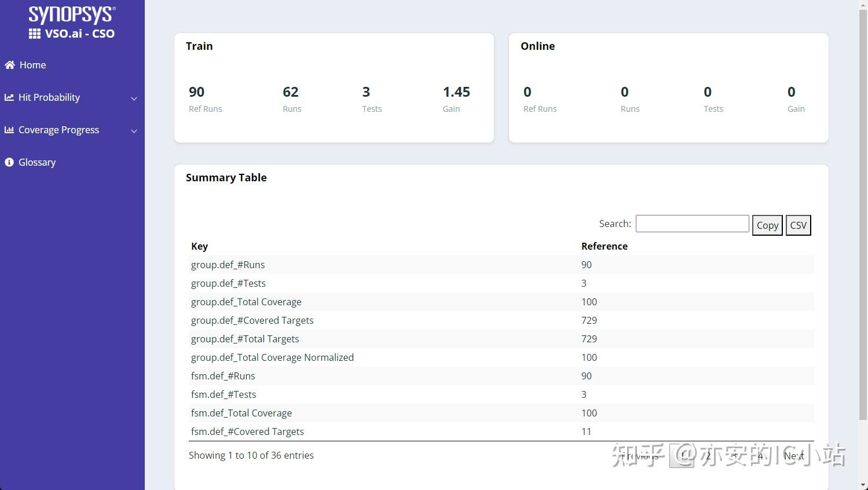Click the Coverage Progress bar-chart icon
This screenshot has width=868, height=490.
pyautogui.click(x=9, y=130)
